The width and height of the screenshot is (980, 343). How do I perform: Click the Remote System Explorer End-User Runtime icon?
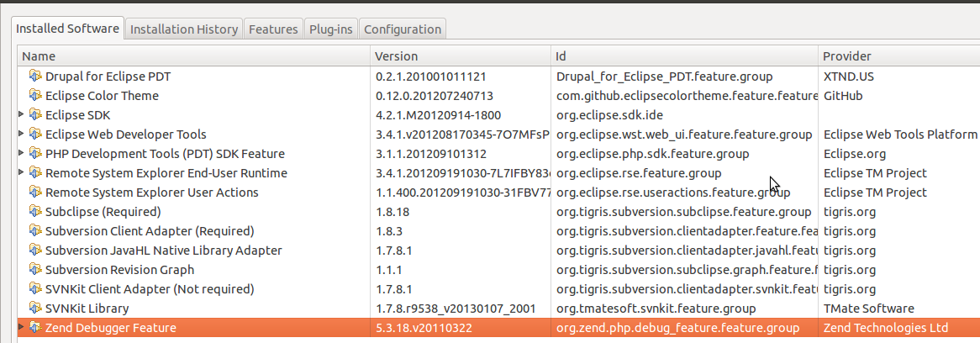click(x=35, y=173)
